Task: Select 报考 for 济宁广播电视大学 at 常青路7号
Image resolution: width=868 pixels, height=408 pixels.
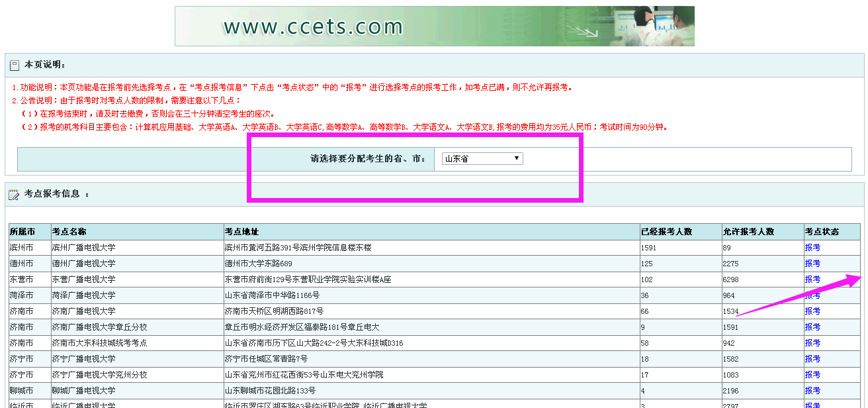Action: click(x=812, y=359)
